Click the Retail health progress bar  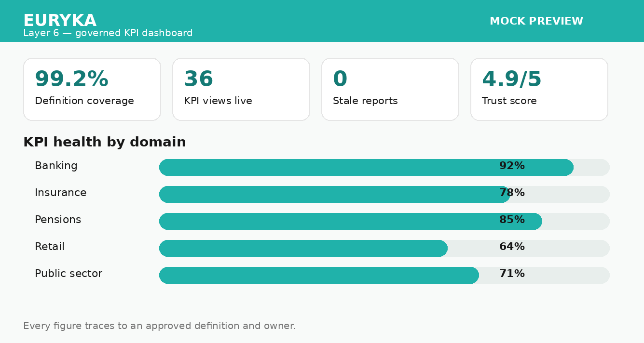(384, 248)
